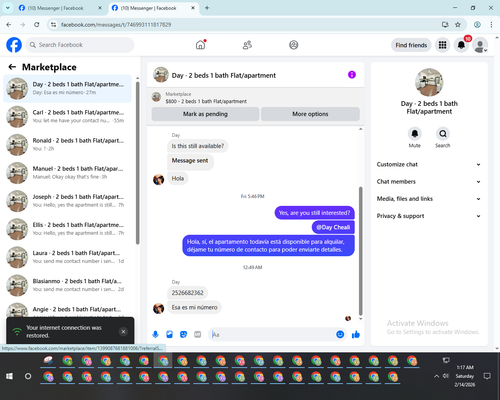
Task: Expand Customize chat section
Action: 429,164
